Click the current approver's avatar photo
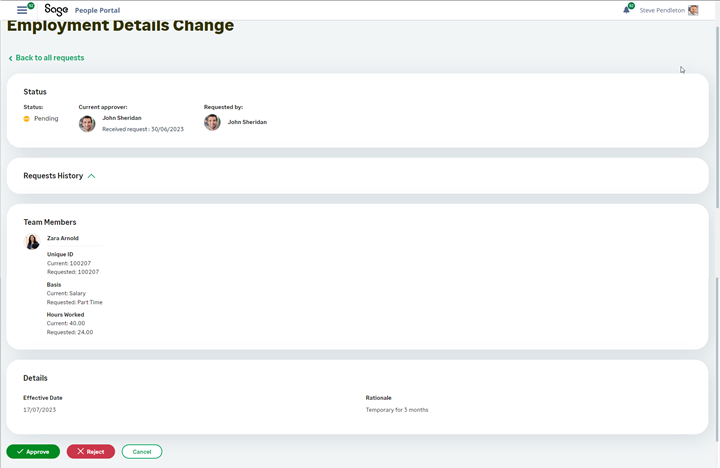 point(87,123)
